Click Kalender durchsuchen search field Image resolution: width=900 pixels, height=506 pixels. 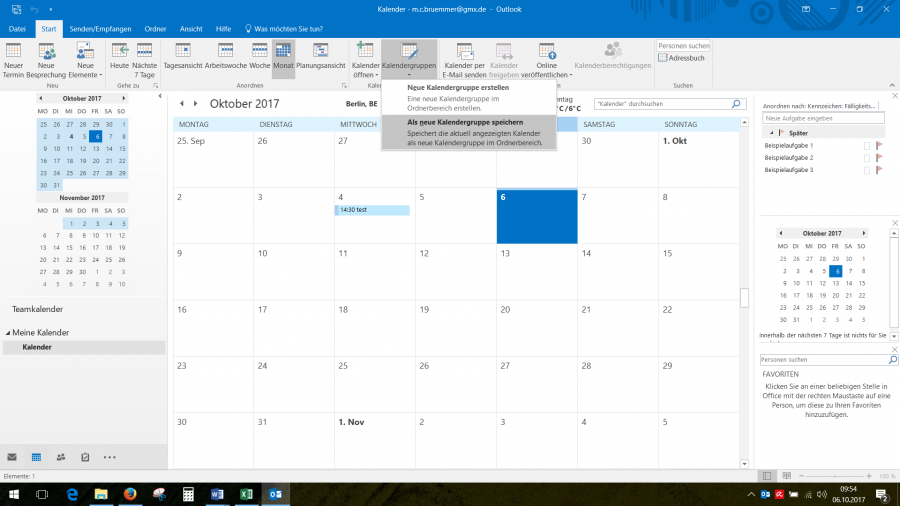(x=663, y=104)
